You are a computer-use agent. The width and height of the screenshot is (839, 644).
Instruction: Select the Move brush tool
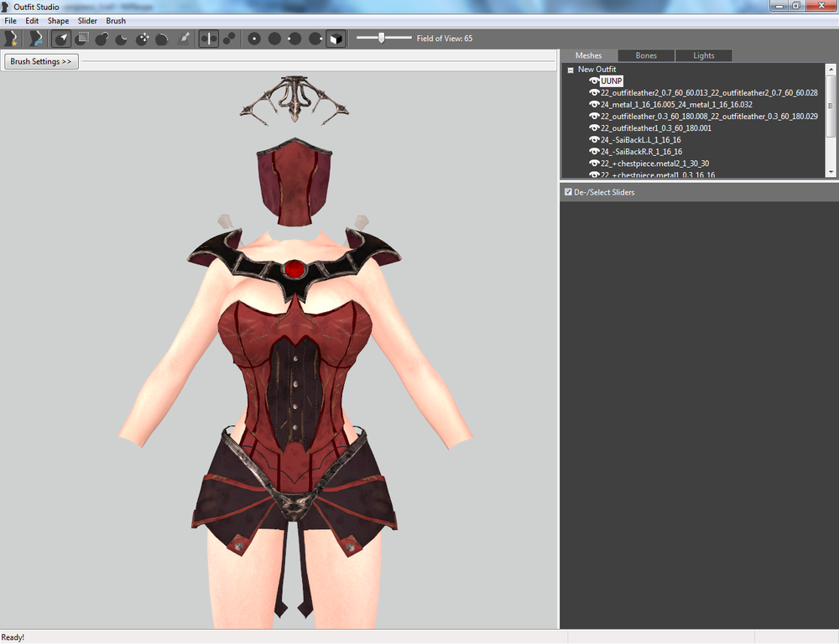click(142, 39)
